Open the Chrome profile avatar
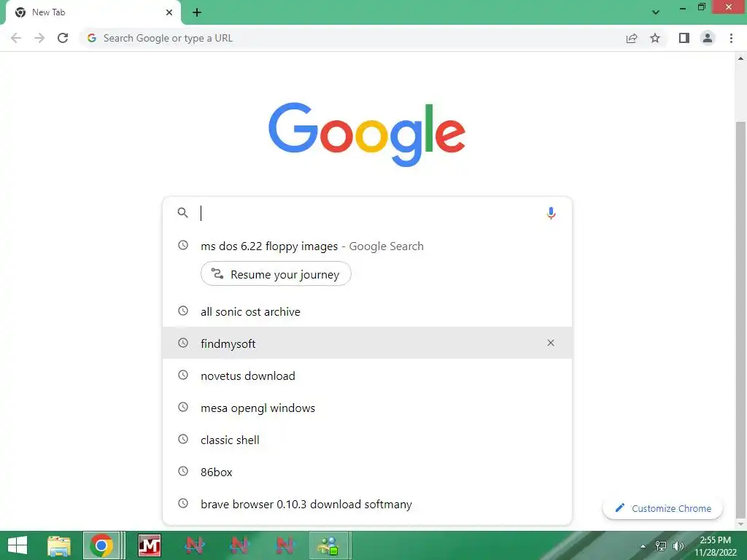This screenshot has height=560, width=747. (708, 38)
